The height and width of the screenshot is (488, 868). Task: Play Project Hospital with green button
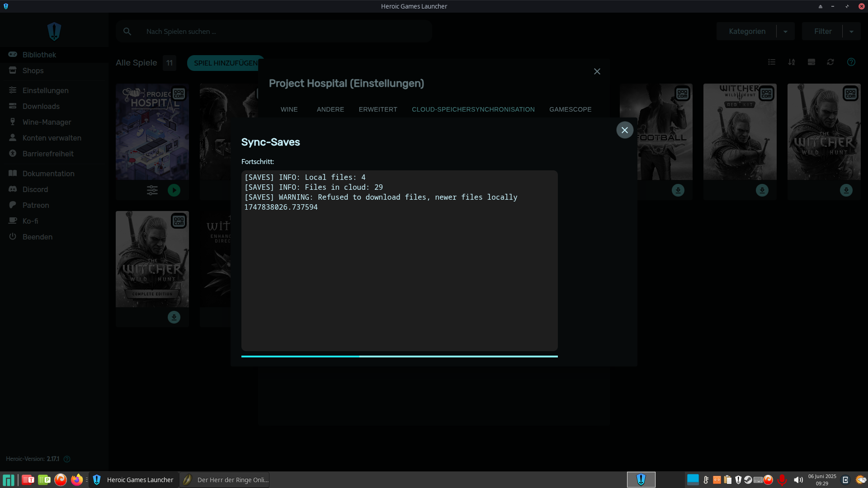174,190
